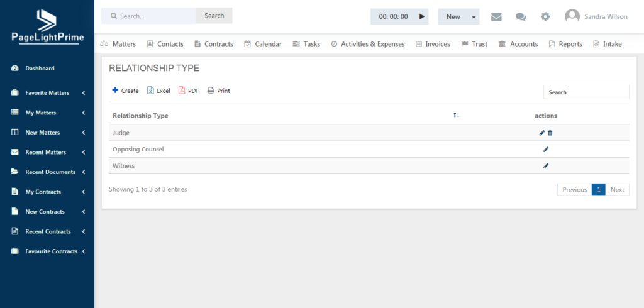Viewport: 644px width, 308px height.
Task: Click the New Matters columns icon
Action: pos(15,132)
